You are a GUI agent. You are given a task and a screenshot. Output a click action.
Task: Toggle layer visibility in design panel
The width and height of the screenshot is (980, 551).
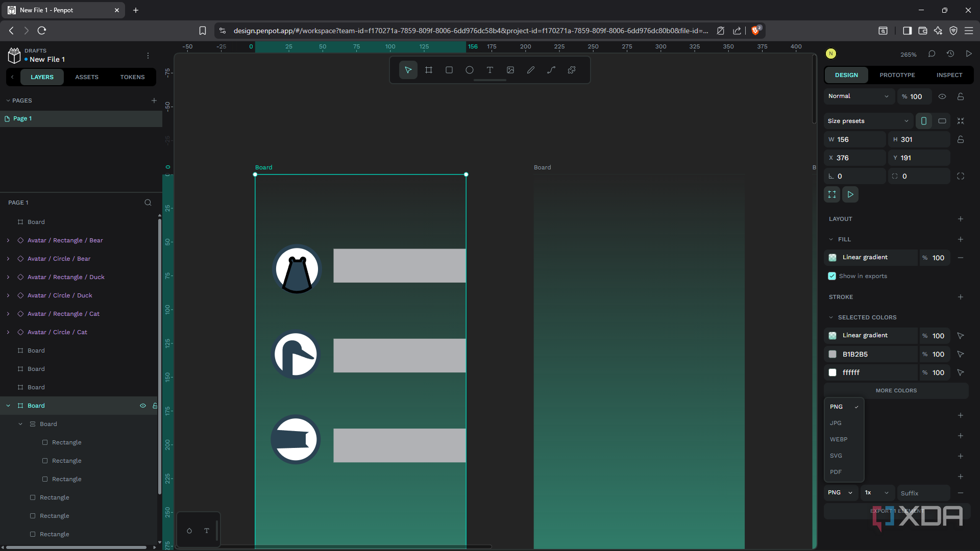click(942, 96)
